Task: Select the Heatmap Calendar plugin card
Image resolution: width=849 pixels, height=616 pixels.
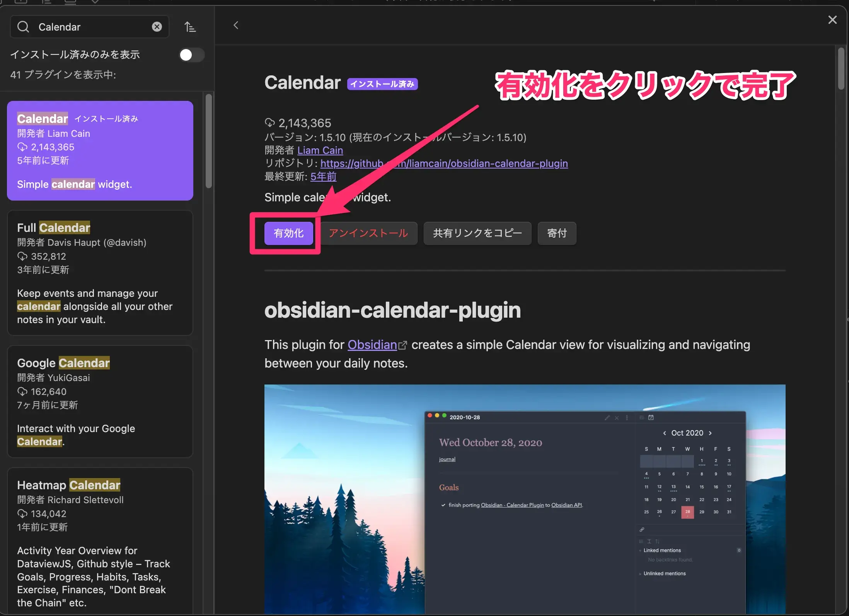Action: click(100, 541)
